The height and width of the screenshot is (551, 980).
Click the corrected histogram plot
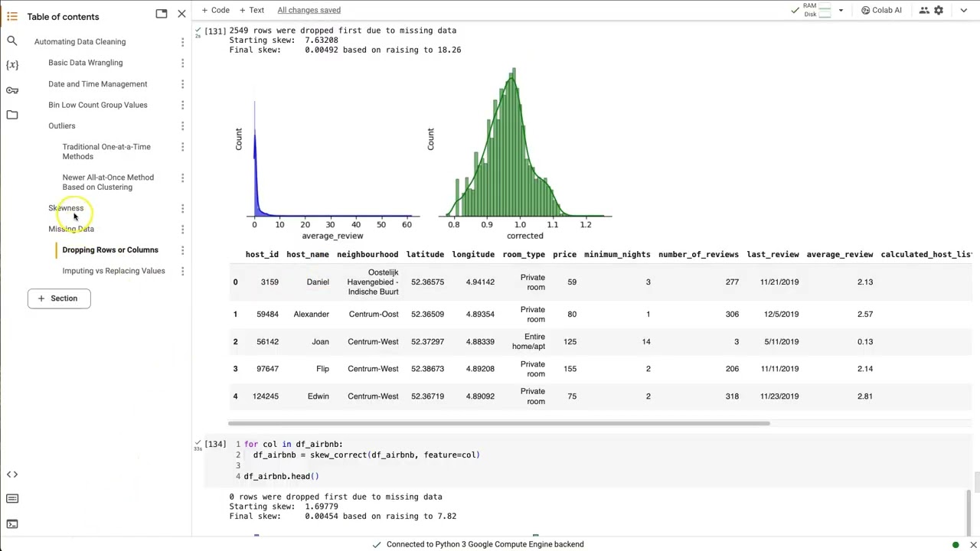(525, 153)
